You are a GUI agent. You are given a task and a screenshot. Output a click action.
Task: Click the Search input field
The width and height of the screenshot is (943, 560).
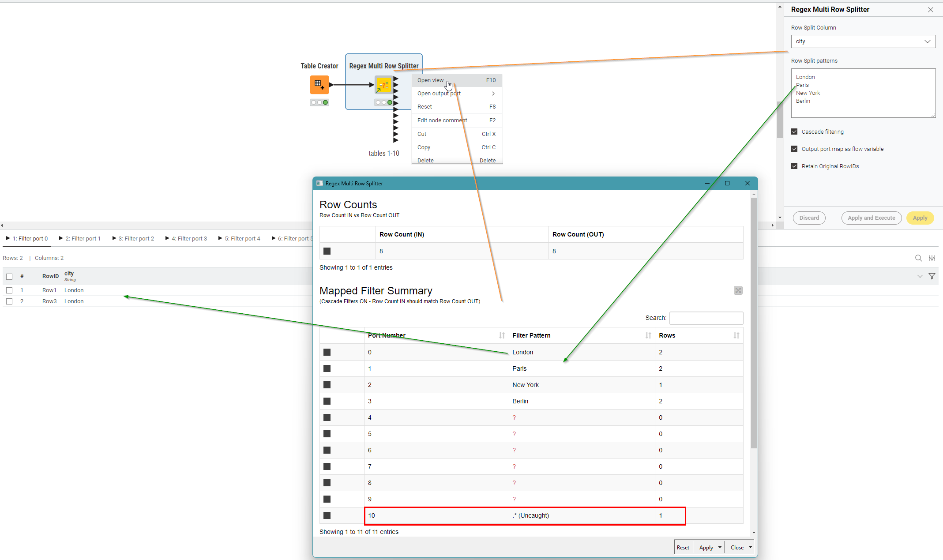[x=706, y=318]
